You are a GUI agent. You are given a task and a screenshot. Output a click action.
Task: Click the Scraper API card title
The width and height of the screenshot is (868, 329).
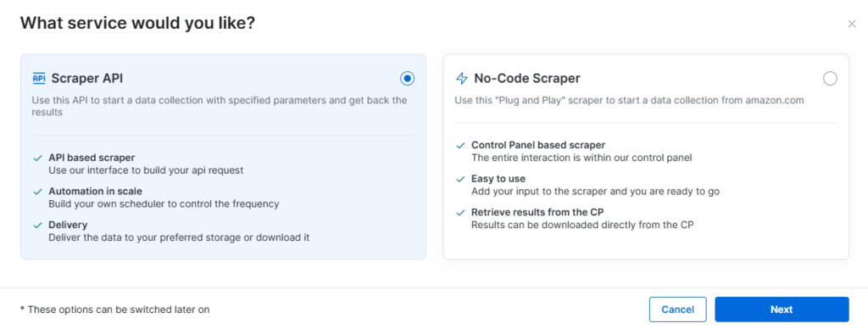pyautogui.click(x=87, y=79)
